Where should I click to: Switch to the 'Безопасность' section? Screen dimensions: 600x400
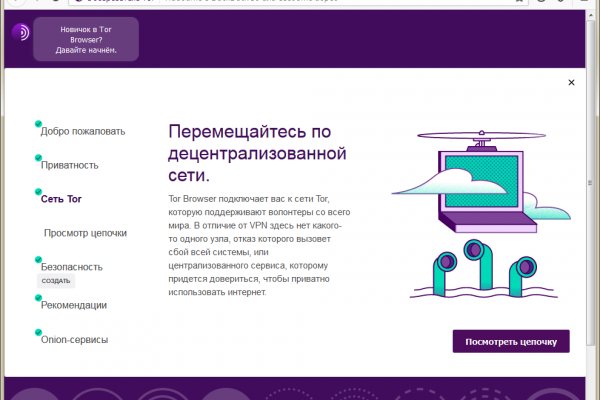pyautogui.click(x=71, y=267)
